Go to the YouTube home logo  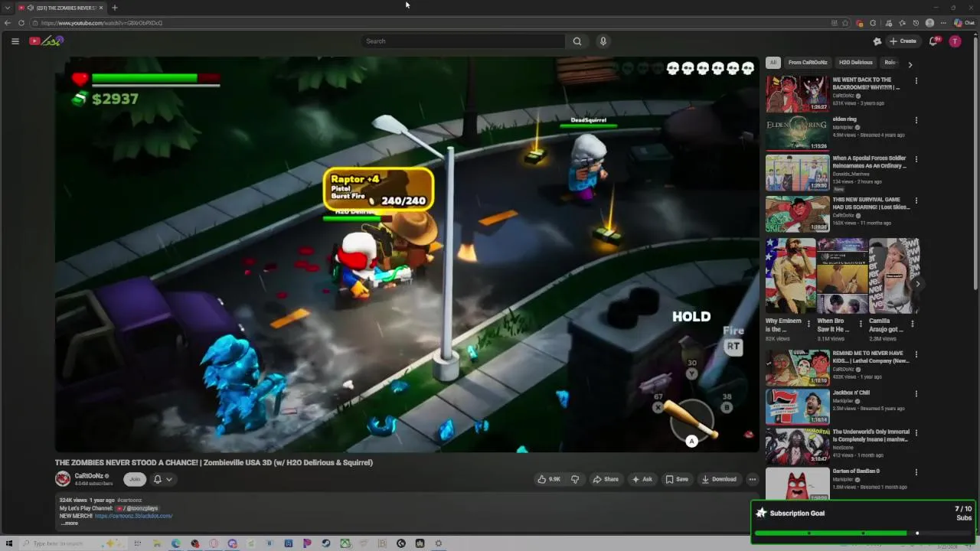click(46, 41)
